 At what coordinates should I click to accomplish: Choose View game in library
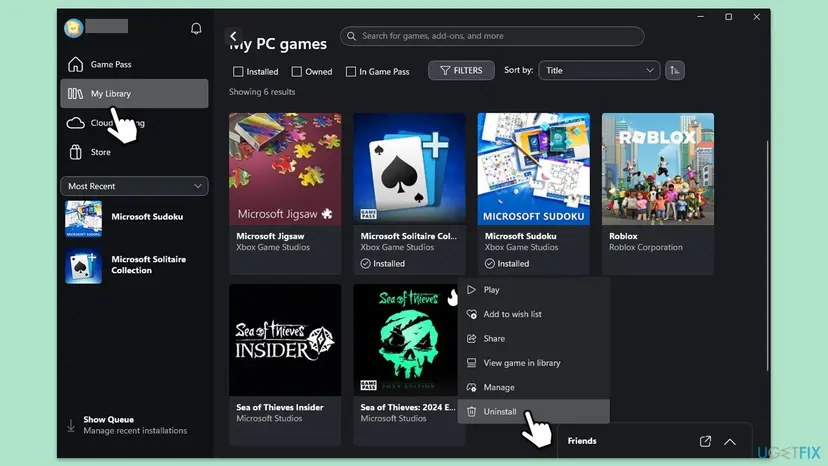pos(533,362)
